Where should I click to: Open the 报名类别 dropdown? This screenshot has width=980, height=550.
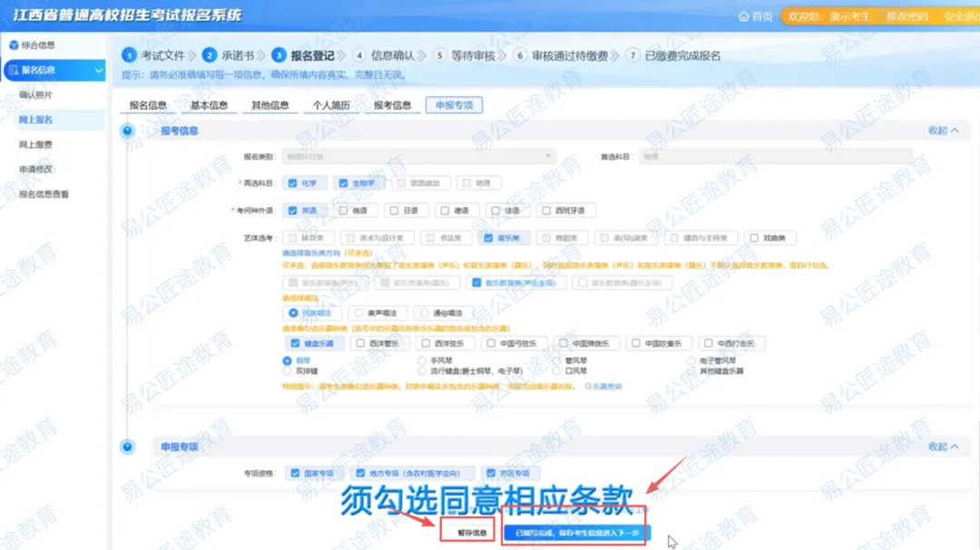tap(418, 156)
